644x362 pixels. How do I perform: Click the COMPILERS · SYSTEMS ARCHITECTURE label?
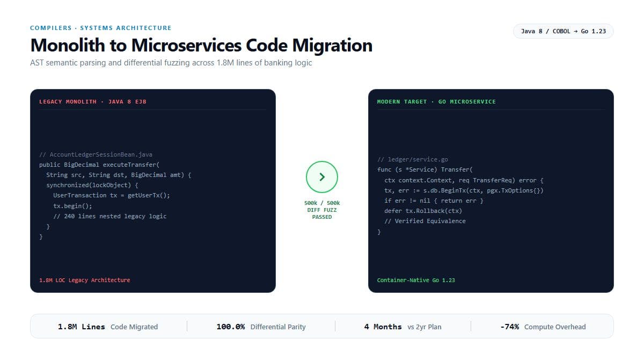pyautogui.click(x=101, y=28)
